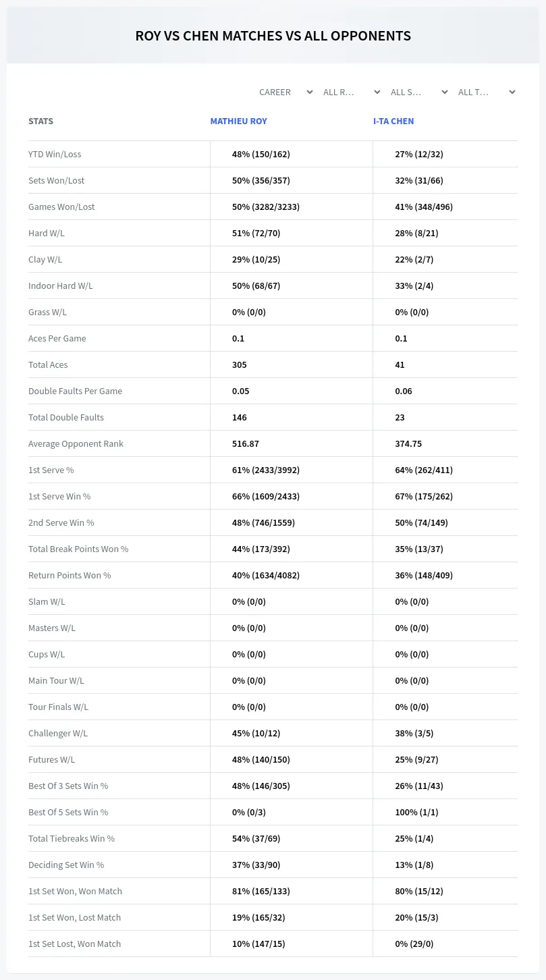Screen dimensions: 546x980
Task: Click the Total Aces row label
Action: (x=48, y=364)
